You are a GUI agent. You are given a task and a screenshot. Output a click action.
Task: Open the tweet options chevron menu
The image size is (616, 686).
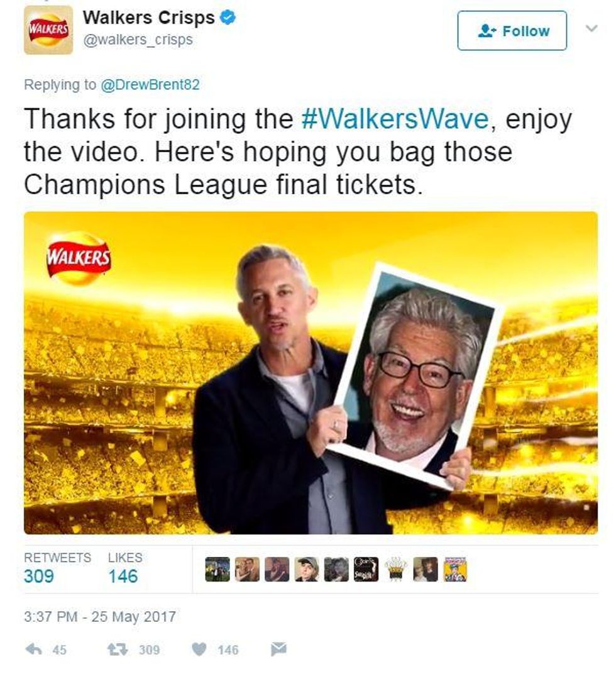click(591, 29)
